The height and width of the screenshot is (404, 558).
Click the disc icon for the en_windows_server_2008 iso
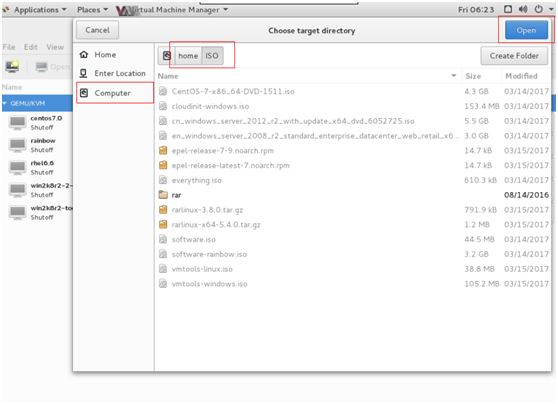coord(163,136)
